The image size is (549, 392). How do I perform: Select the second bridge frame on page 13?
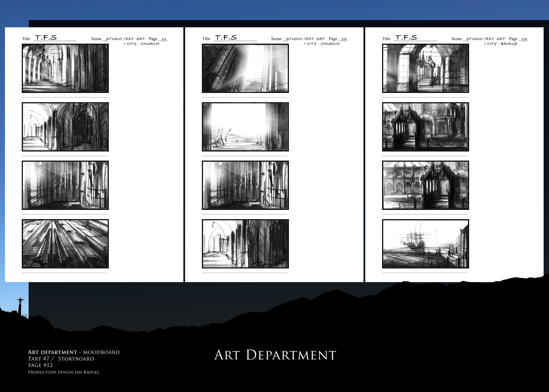coord(425,127)
